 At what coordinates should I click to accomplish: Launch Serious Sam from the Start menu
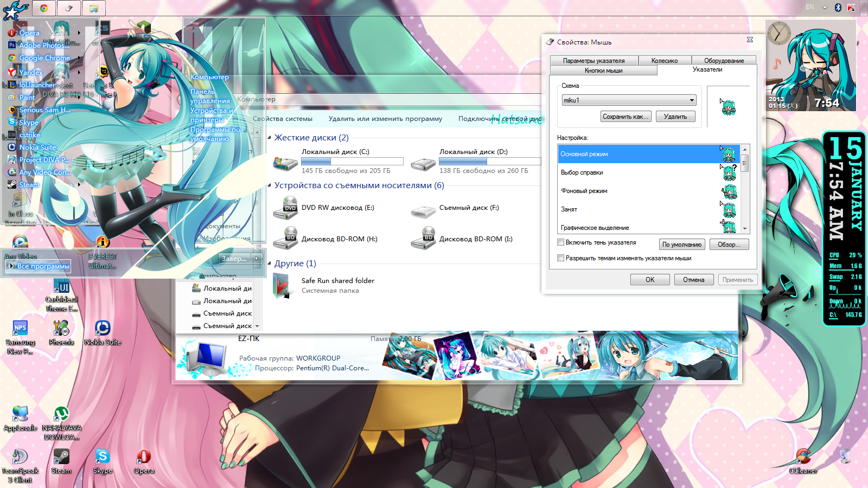click(x=39, y=110)
